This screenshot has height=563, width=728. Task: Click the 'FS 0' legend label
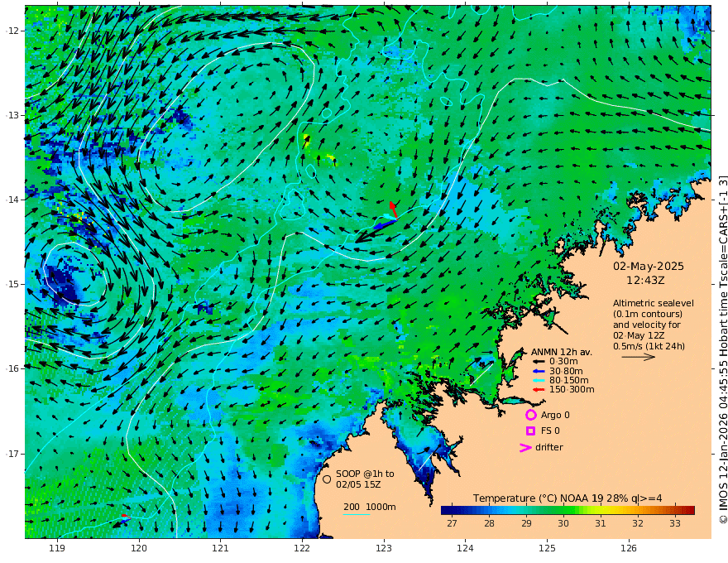(x=550, y=431)
